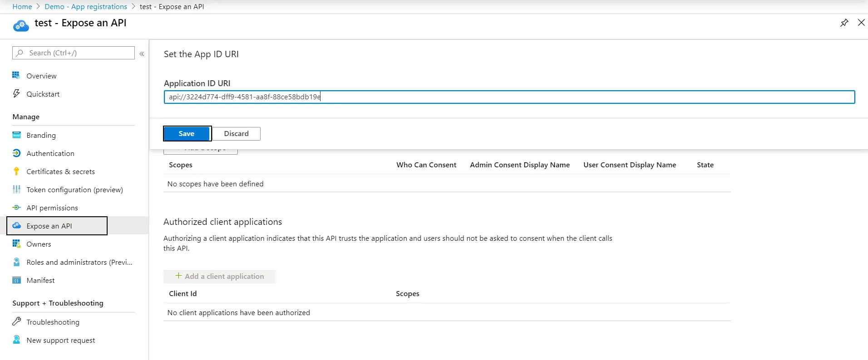This screenshot has width=868, height=360.
Task: Click 'No client applications have been authorized' text
Action: [239, 312]
